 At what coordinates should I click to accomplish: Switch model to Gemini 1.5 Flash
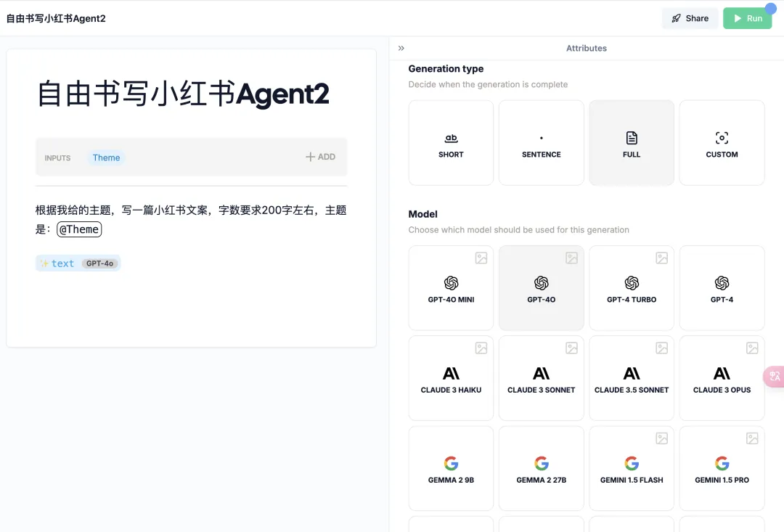(x=632, y=469)
